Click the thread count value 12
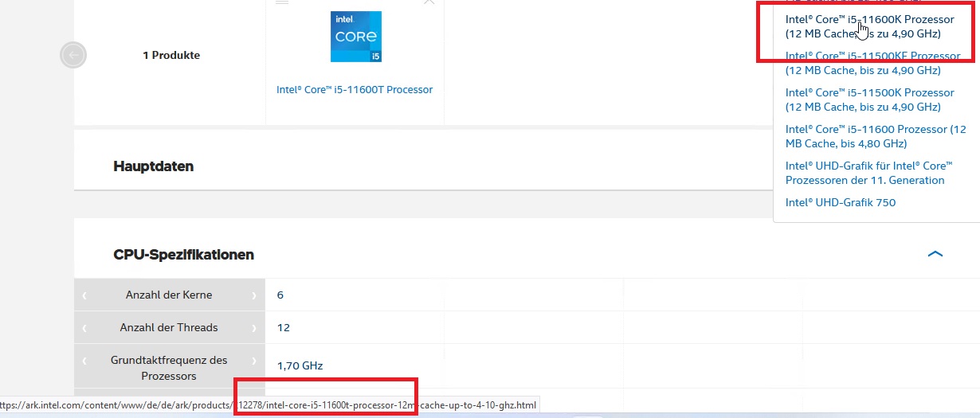This screenshot has height=418, width=980. [x=284, y=327]
